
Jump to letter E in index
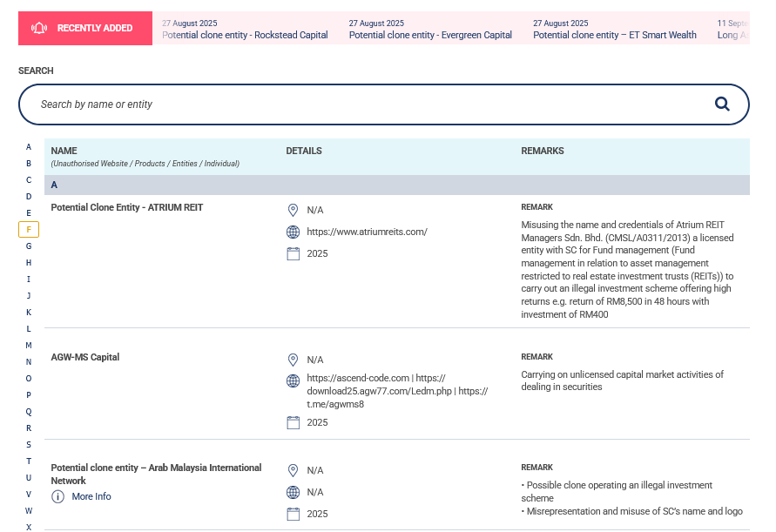(29, 213)
